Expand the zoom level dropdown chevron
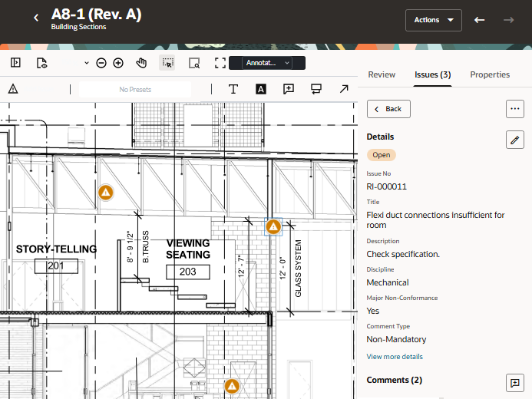The height and width of the screenshot is (399, 532). click(86, 63)
